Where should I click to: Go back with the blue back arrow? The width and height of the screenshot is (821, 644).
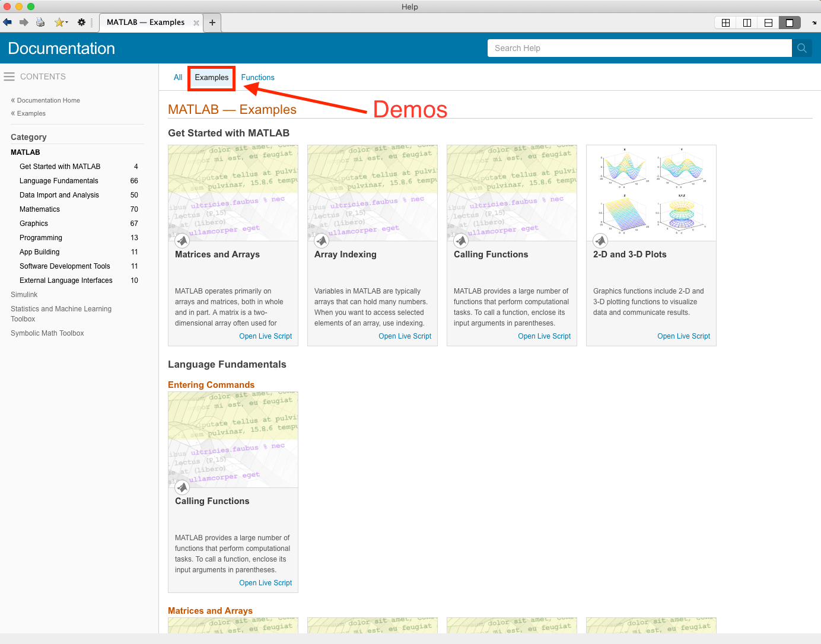click(7, 23)
